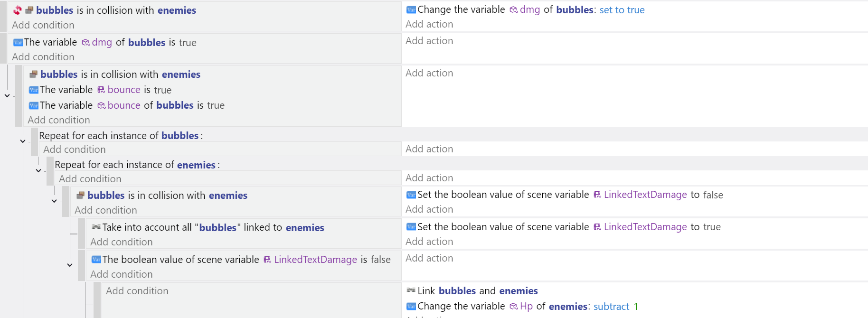Click 'subtract 1' in the Hp of enemies action
868x318 pixels.
(616, 307)
